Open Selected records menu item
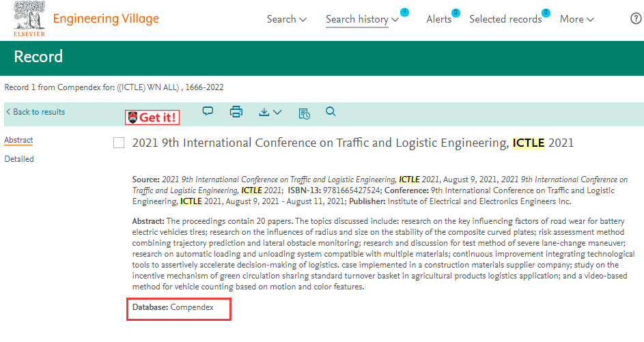This screenshot has width=644, height=342. point(505,19)
